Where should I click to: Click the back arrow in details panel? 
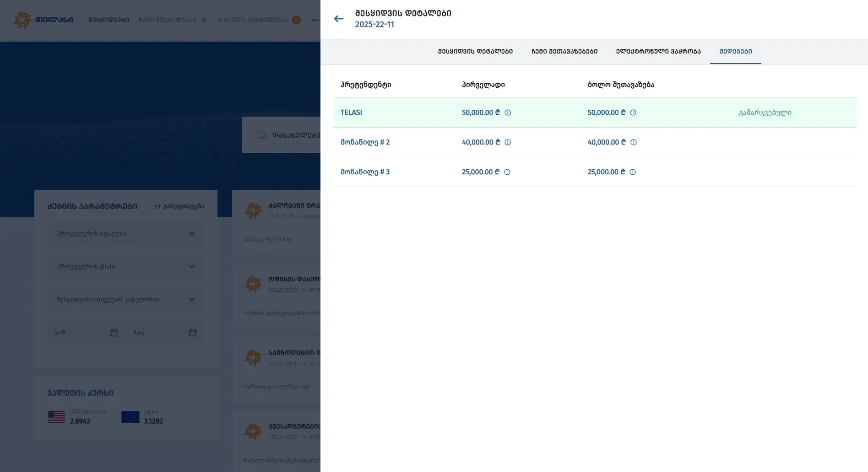[339, 19]
